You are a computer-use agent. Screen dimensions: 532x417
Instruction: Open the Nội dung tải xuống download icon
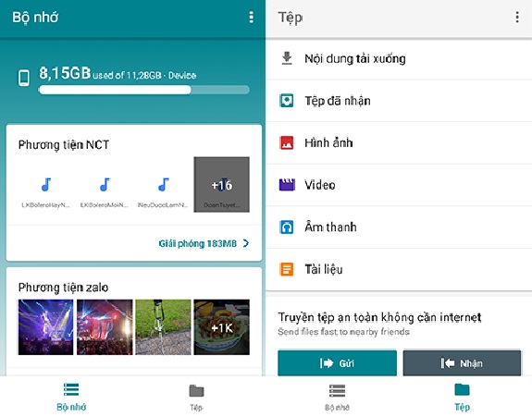tap(287, 58)
